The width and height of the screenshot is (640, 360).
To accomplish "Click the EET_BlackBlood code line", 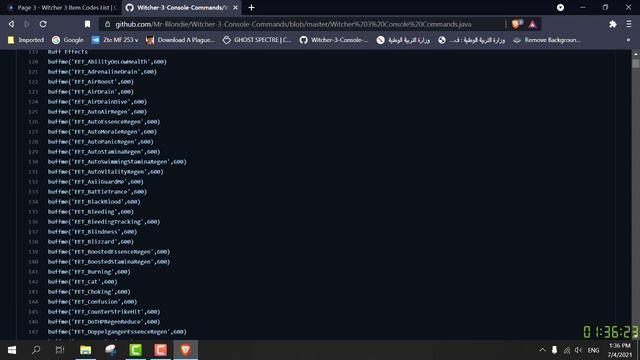I will pyautogui.click(x=94, y=202).
